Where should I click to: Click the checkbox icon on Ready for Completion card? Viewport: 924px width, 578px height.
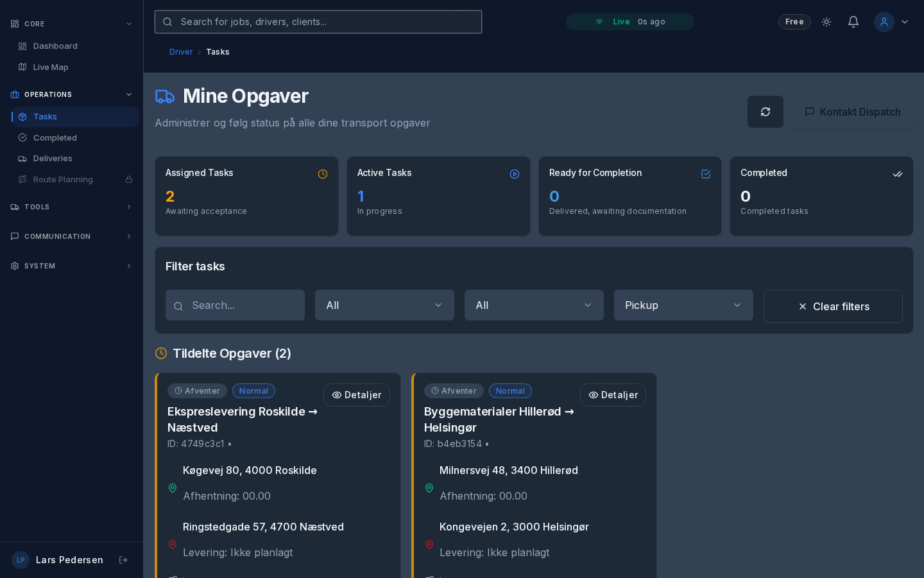tap(706, 174)
